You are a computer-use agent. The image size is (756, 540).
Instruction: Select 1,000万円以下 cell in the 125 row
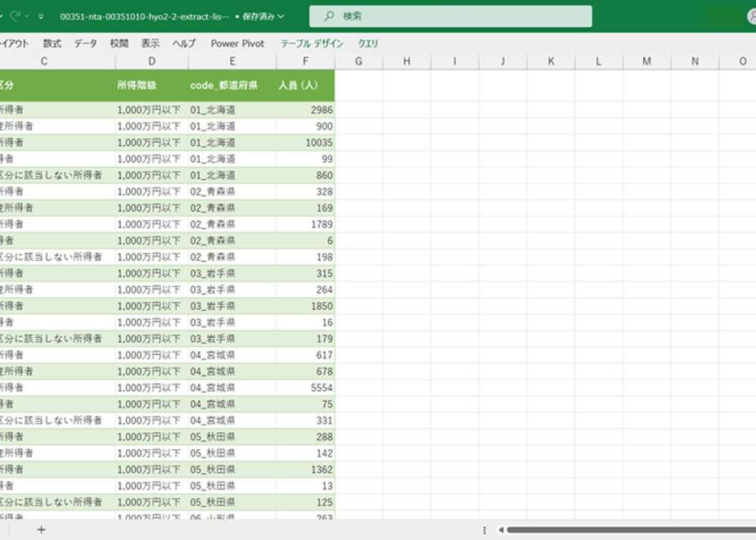click(152, 502)
